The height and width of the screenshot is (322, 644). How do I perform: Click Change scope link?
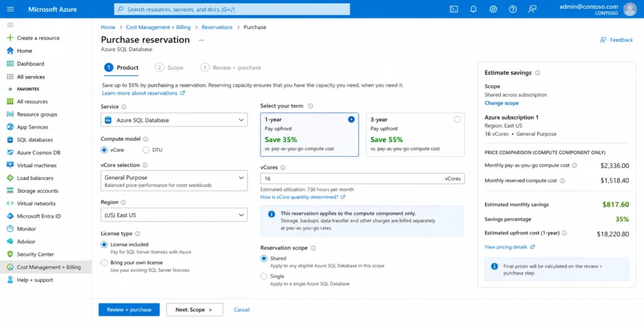tap(501, 103)
